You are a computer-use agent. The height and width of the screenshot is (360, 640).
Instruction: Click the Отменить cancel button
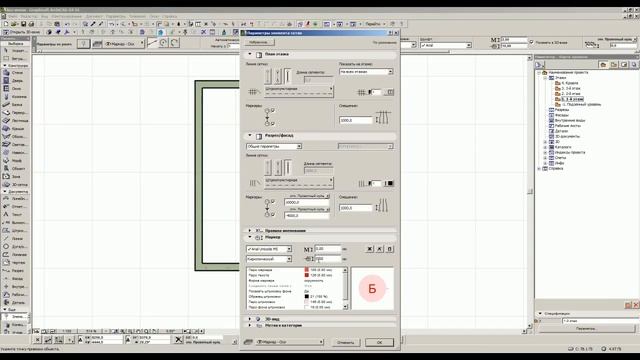(x=346, y=342)
